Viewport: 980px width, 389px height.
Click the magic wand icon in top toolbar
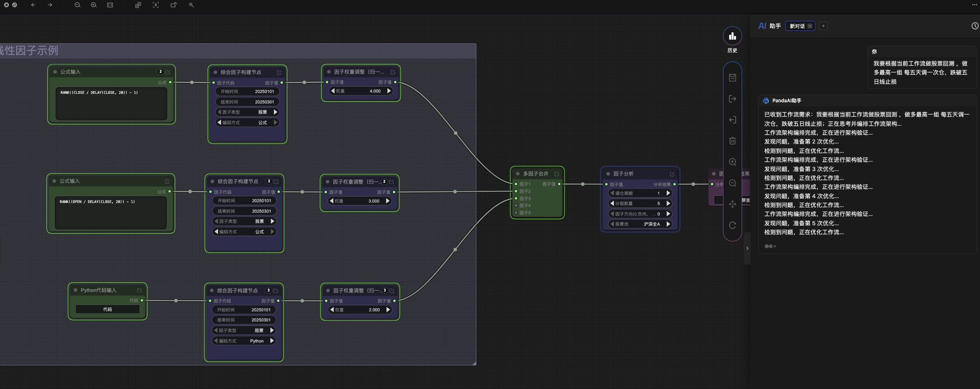point(191,5)
